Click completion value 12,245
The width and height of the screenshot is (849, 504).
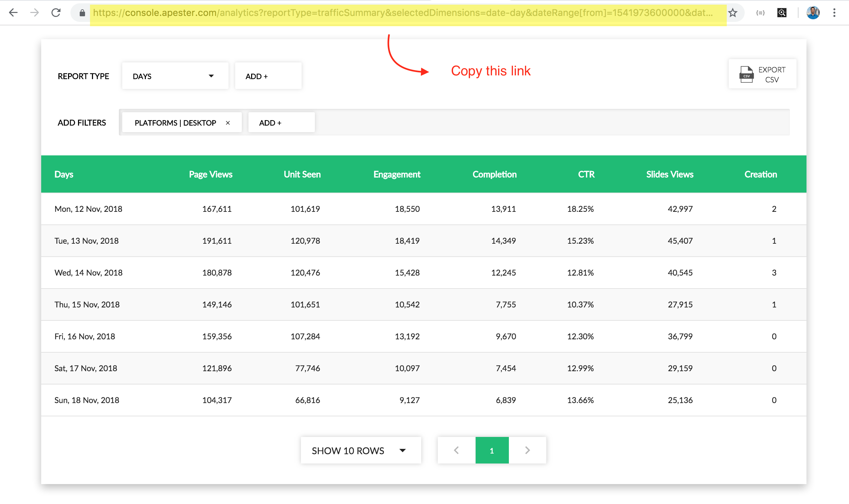click(504, 273)
